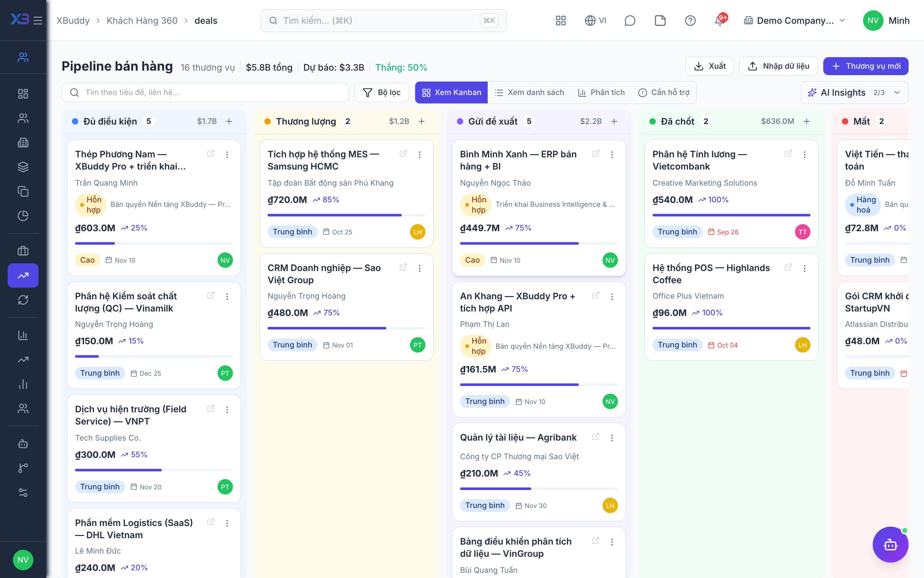Viewport: 924px width, 578px height.
Task: Switch to Xem danh sách view
Action: pyautogui.click(x=529, y=92)
